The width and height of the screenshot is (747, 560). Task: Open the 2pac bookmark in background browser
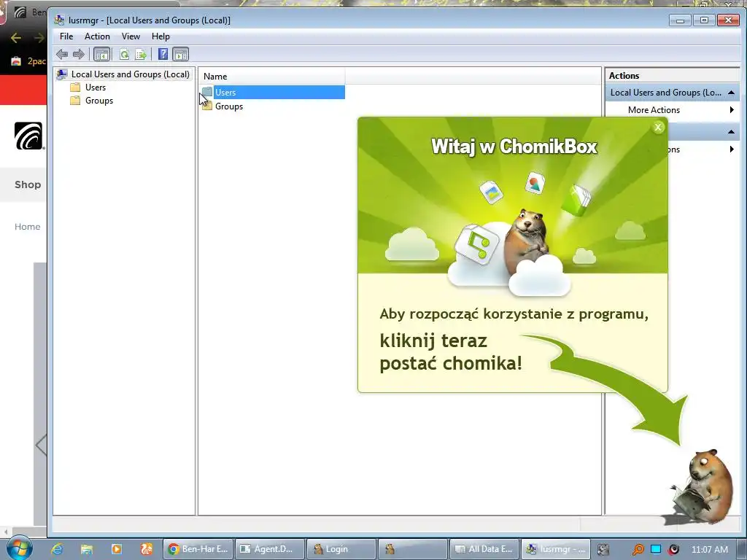pos(28,61)
